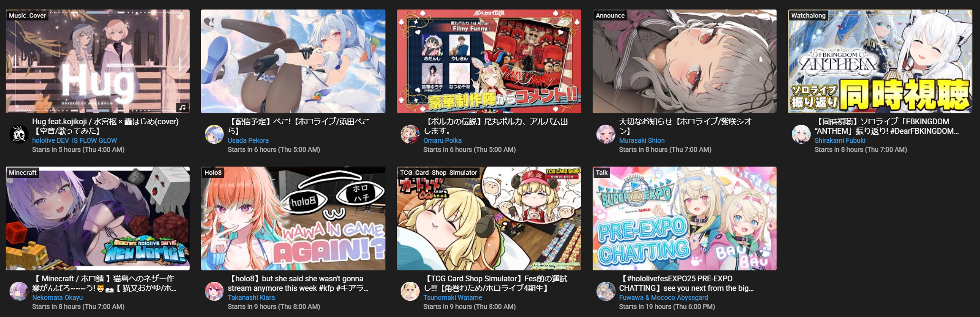Viewport: 980px width, 317px height.
Task: Click Fuwawa & Mococo Abyssgard avatar icon
Action: (x=606, y=291)
